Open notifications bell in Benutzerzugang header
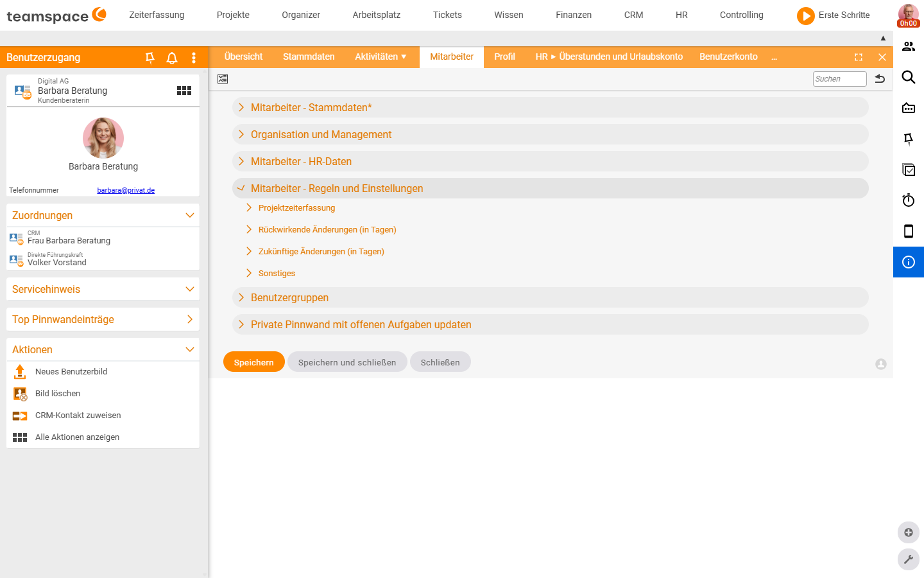 pos(172,58)
